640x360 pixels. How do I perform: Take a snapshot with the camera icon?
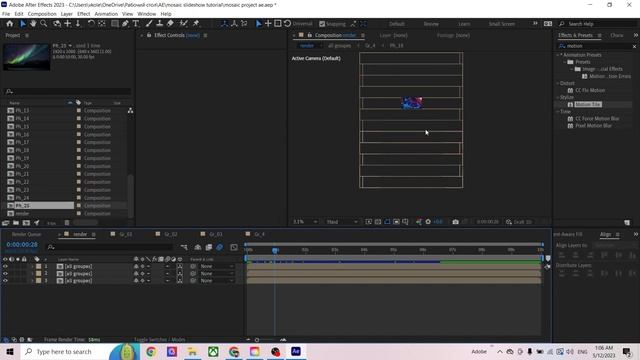point(456,222)
